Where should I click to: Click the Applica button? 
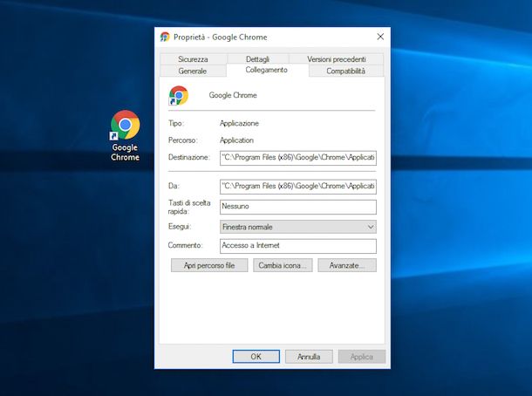[362, 357]
